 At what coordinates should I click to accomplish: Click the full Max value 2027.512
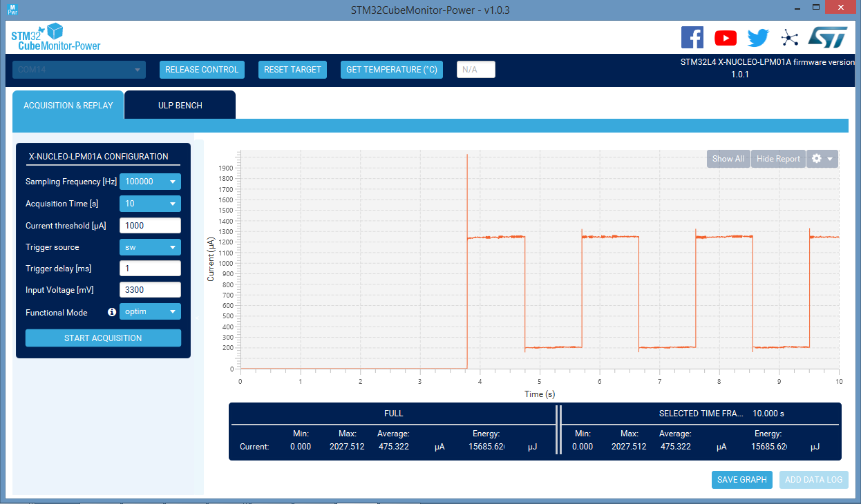point(347,447)
